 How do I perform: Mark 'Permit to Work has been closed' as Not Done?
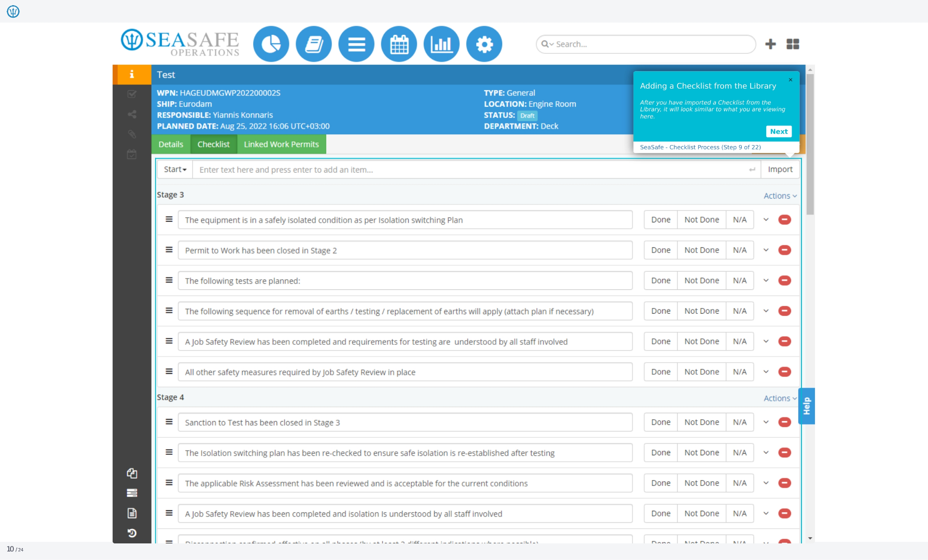(x=701, y=250)
